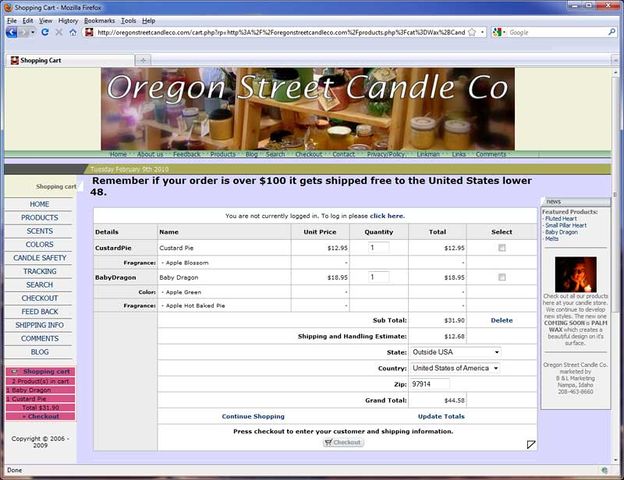The width and height of the screenshot is (624, 480).
Task: Click the Zip code input field
Action: (430, 384)
